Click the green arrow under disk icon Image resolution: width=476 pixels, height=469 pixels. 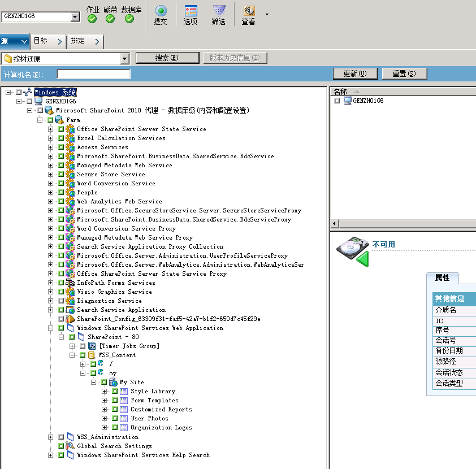362,259
